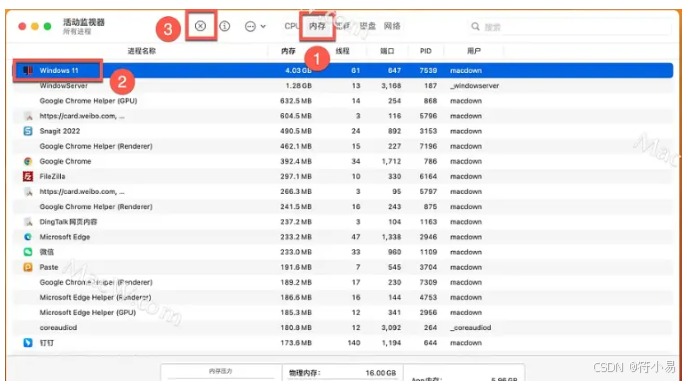
Task: Click the stop process (X) toolbar icon
Action: pyautogui.click(x=200, y=26)
